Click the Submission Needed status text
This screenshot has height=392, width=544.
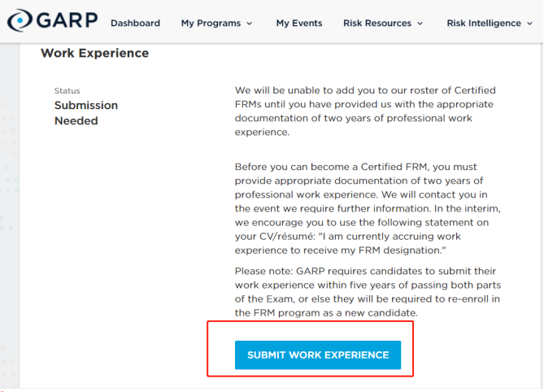[86, 113]
